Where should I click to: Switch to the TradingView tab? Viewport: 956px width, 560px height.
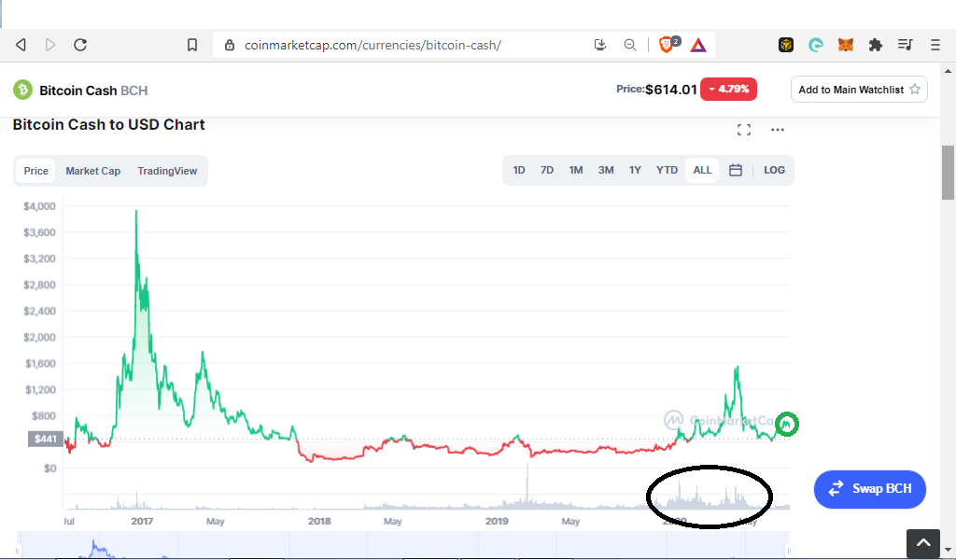pyautogui.click(x=167, y=171)
